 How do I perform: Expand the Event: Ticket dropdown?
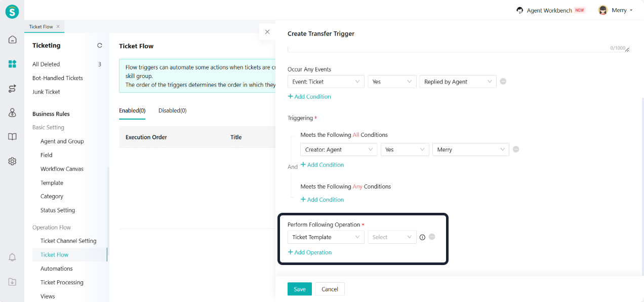point(326,82)
